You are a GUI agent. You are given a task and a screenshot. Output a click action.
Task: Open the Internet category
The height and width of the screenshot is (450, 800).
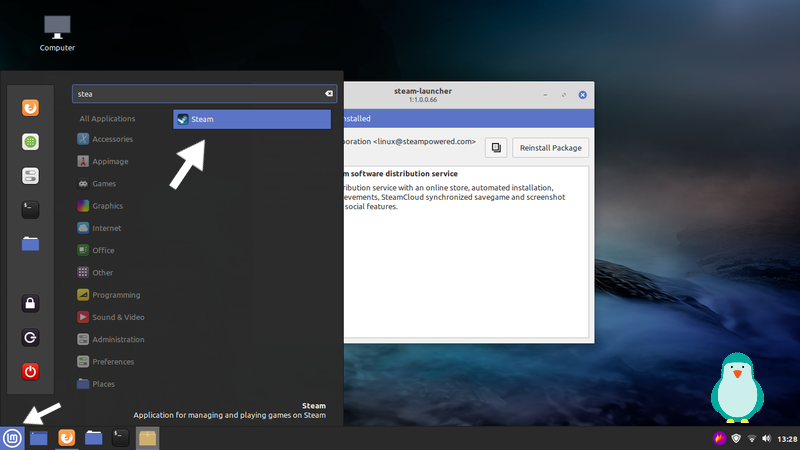click(x=99, y=228)
